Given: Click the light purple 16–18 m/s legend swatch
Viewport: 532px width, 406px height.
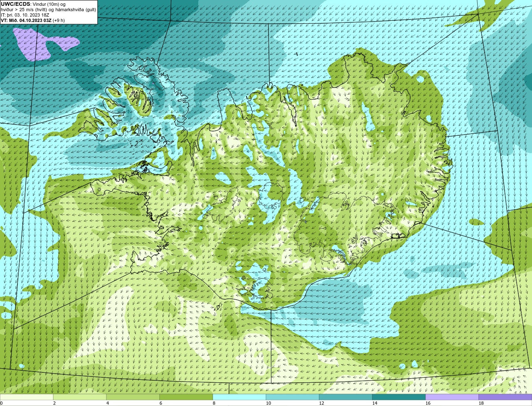Looking at the screenshot, I should pyautogui.click(x=452, y=397).
